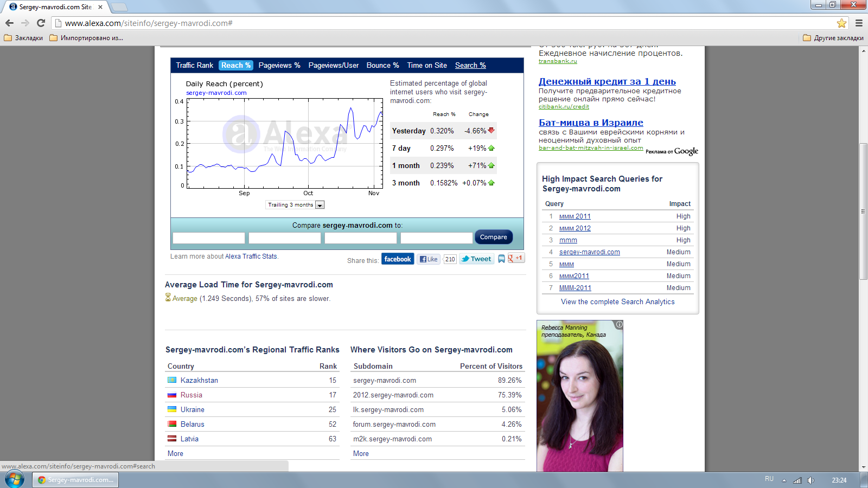Open citibank.ru/credit ad link
The image size is (868, 488).
[x=564, y=106]
